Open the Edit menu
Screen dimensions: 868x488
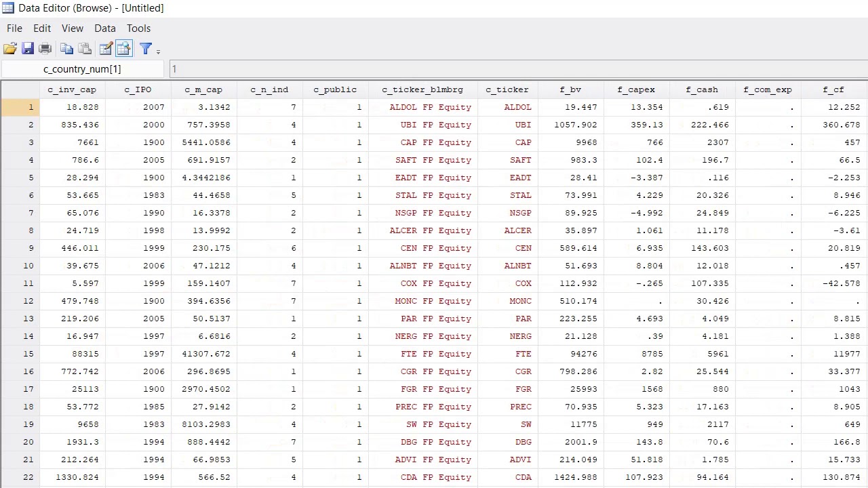click(x=42, y=28)
